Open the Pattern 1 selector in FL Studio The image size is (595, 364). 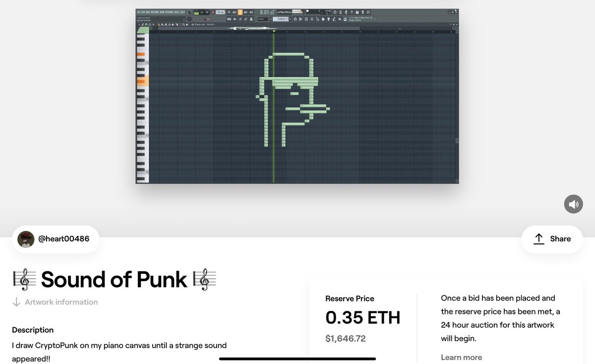(282, 19)
